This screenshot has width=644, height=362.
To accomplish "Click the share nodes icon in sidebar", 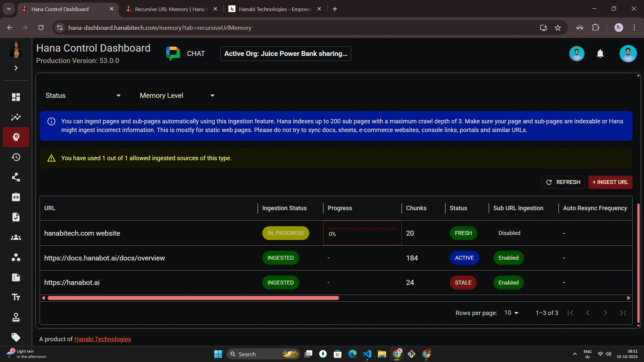I will click(16, 177).
